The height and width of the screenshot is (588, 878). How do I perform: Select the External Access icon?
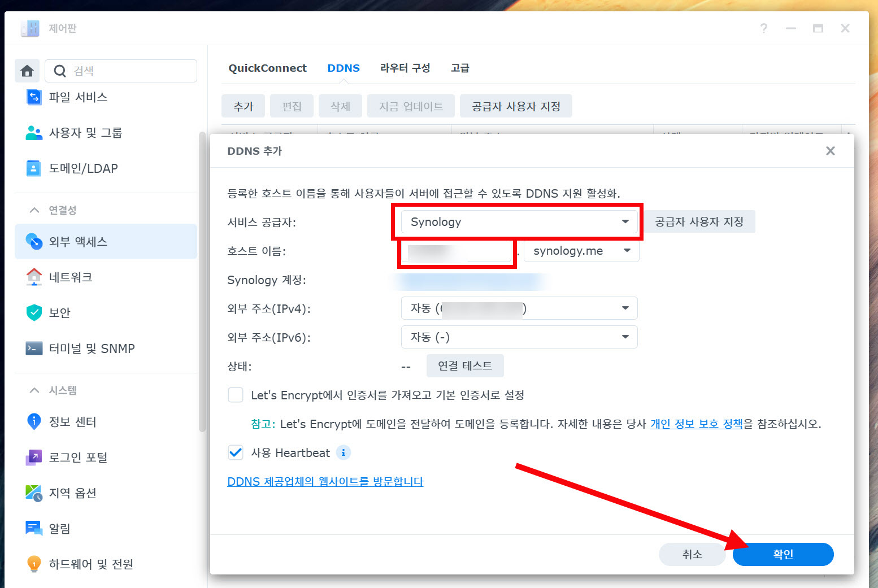34,242
